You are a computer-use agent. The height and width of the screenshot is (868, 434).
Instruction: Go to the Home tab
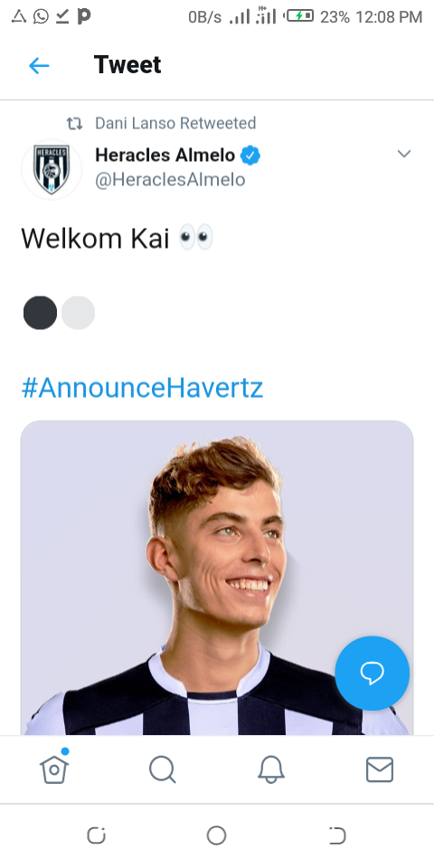(x=54, y=769)
